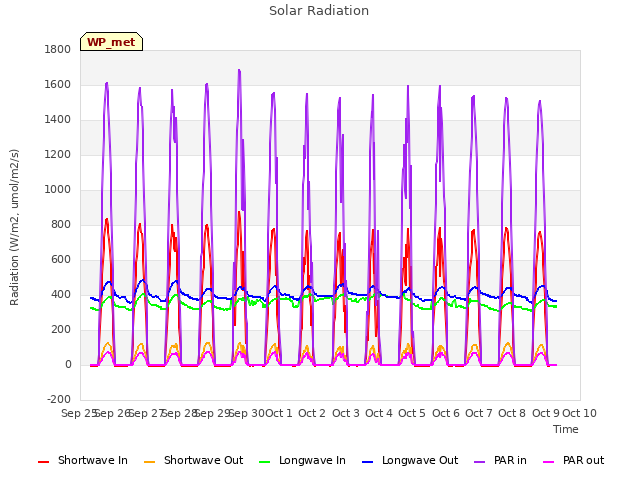The width and height of the screenshot is (640, 480).
Task: Click the 400 y-axis tick label
Action: (61, 294)
